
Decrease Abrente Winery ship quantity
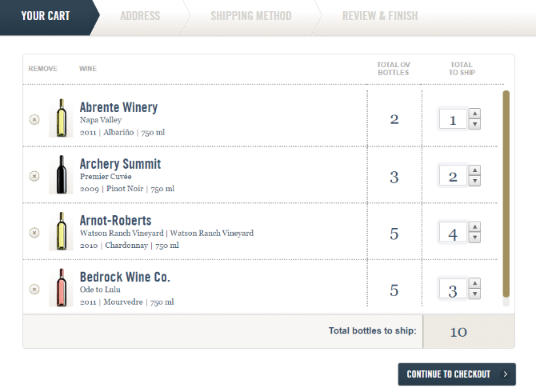pos(474,125)
